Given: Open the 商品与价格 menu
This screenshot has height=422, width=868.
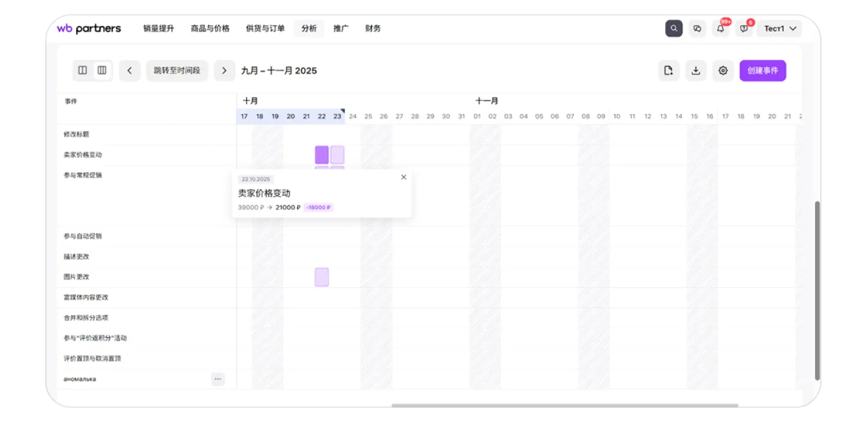Looking at the screenshot, I should coord(210,28).
